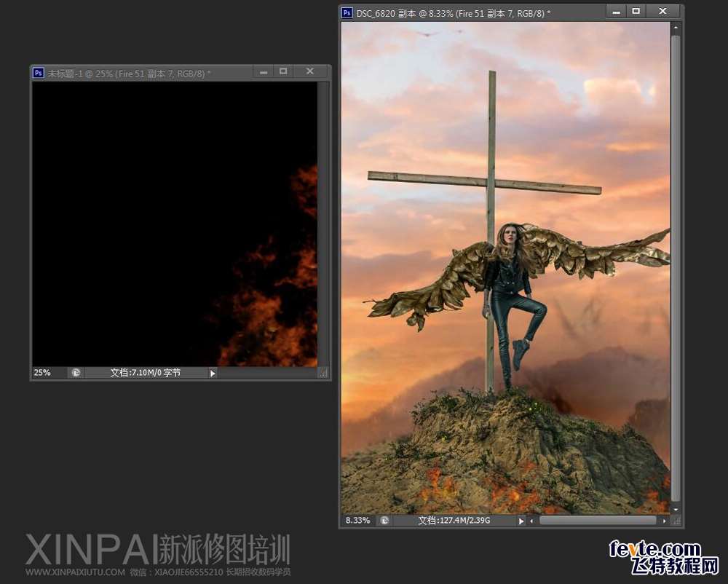Click the scroll down arrow in the DSC_6820 window

676,509
